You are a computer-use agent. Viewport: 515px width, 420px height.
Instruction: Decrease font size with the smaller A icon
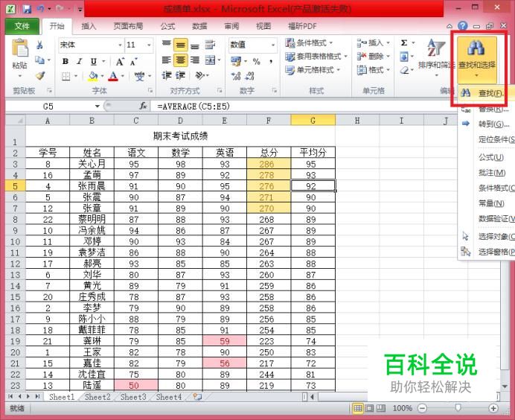tap(133, 62)
